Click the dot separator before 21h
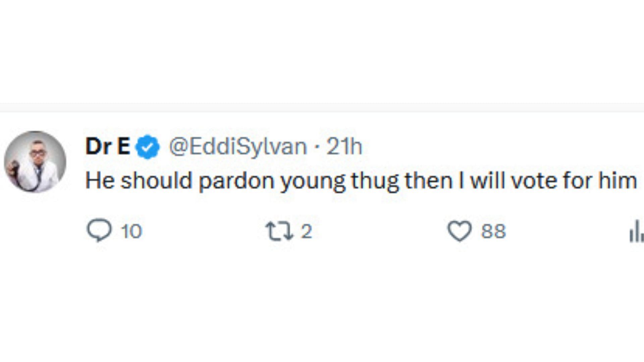The height and width of the screenshot is (362, 644). click(317, 147)
